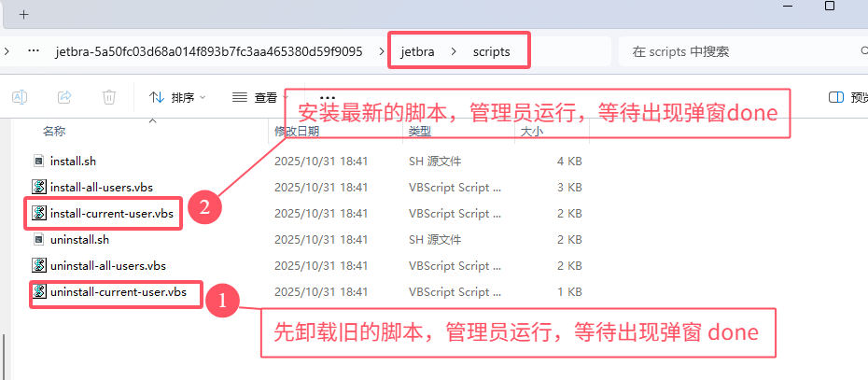This screenshot has height=380, width=868.
Task: Click the scripts breadcrumb segment
Action: (492, 52)
